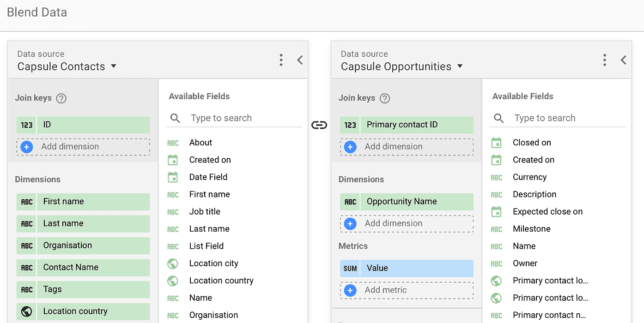
Task: Select the ID join key chip
Action: coord(83,125)
